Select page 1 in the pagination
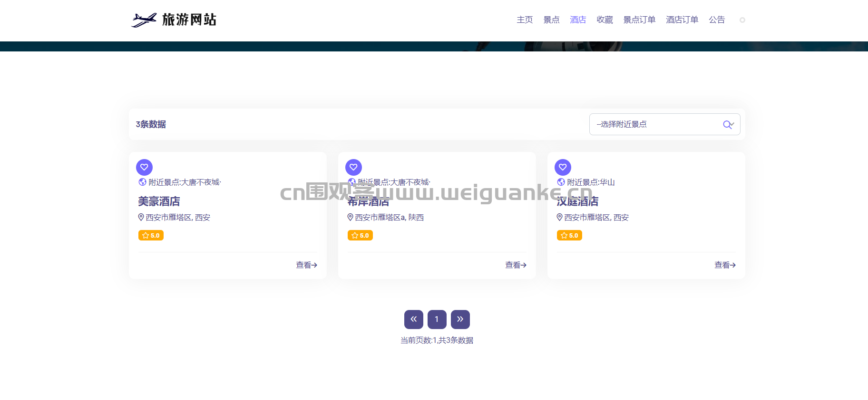 [437, 320]
